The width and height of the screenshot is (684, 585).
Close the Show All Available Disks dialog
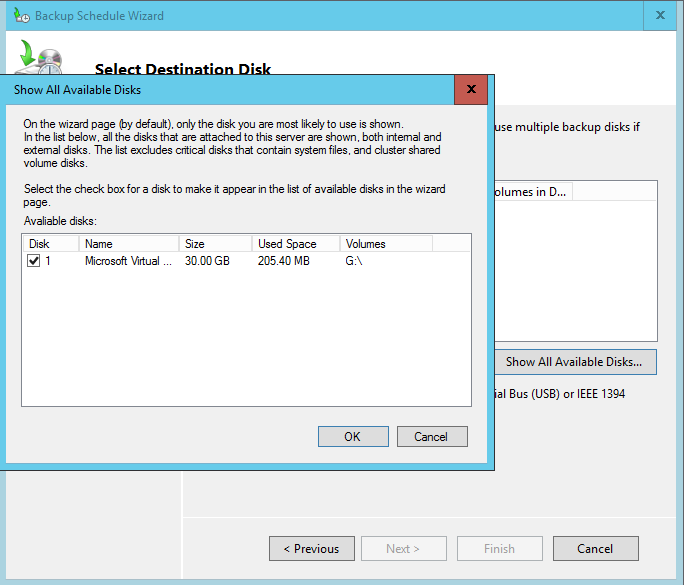click(470, 89)
